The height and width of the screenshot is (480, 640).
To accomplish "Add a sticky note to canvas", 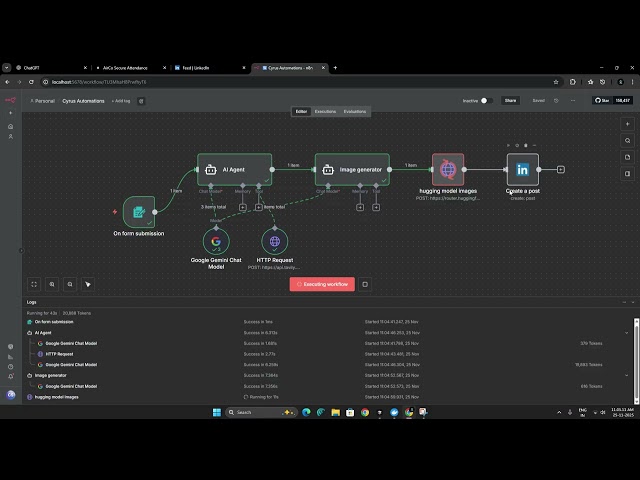I will coord(627,157).
